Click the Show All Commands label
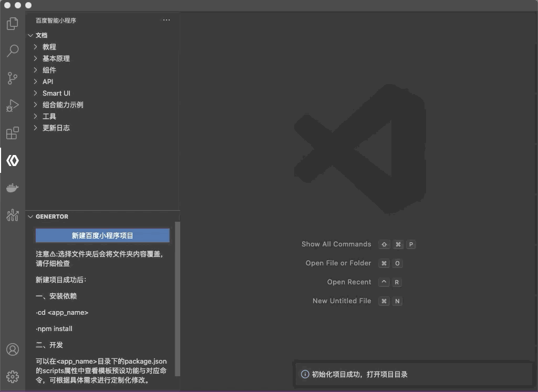The height and width of the screenshot is (392, 538). coord(336,244)
